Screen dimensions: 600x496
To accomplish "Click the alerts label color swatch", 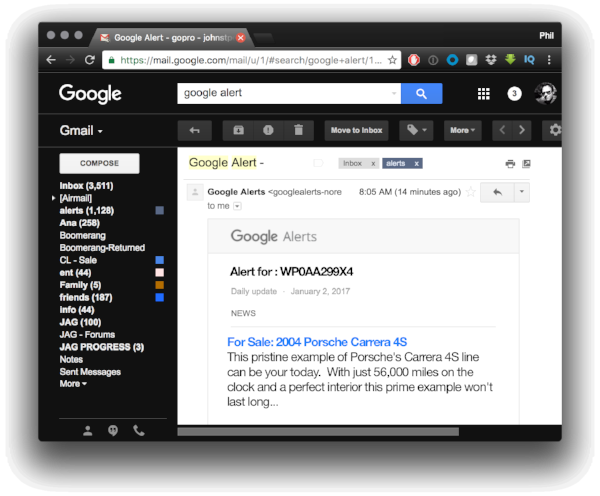I will (x=160, y=210).
